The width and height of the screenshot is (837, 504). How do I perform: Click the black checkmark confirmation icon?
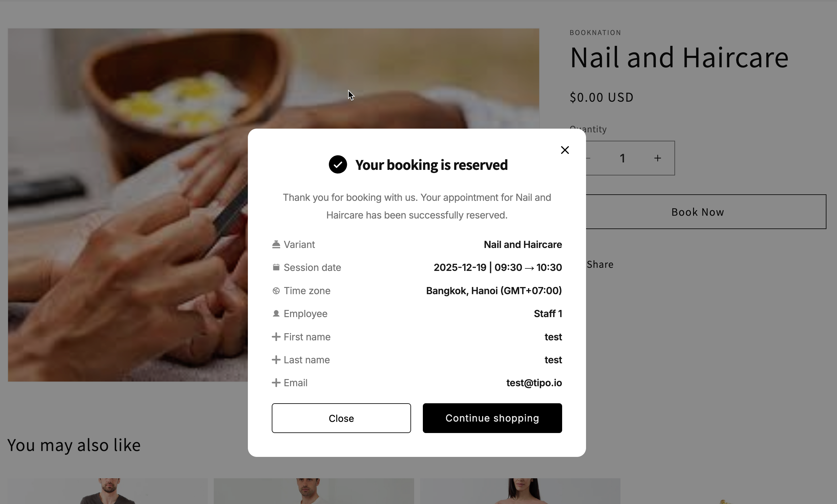click(x=338, y=165)
